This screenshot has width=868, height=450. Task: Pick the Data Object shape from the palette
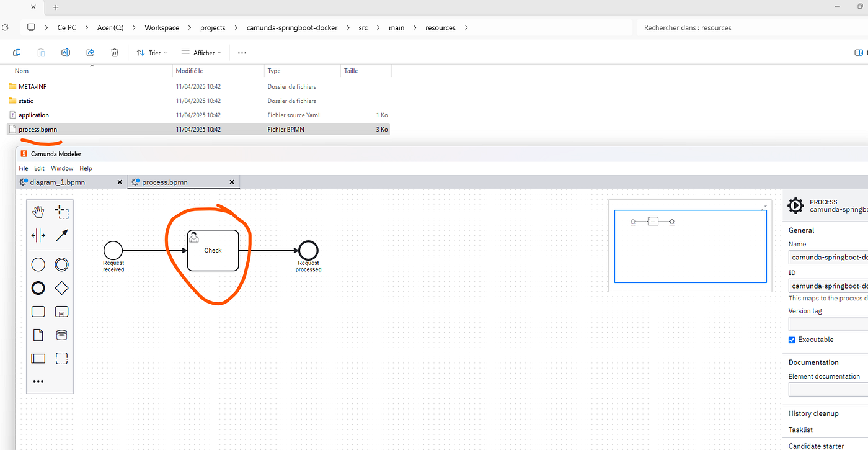38,335
